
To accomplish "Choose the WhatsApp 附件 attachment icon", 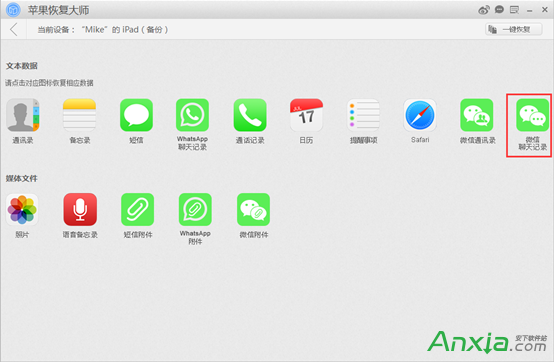I will click(195, 209).
